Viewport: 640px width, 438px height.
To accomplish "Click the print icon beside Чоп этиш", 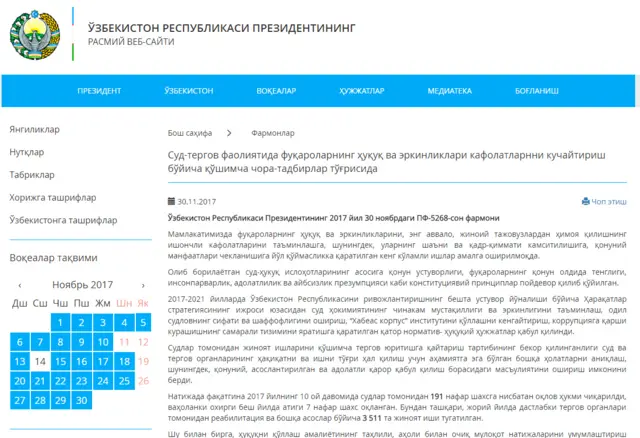I will pyautogui.click(x=586, y=201).
